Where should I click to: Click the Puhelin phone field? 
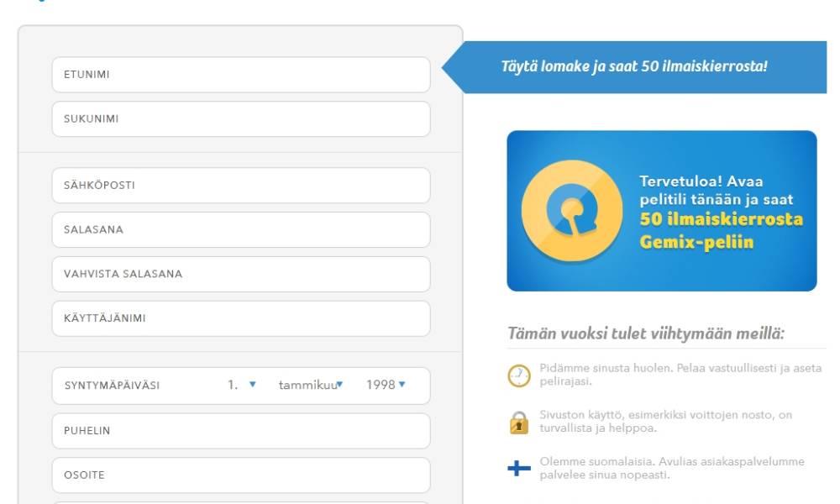pyautogui.click(x=241, y=431)
